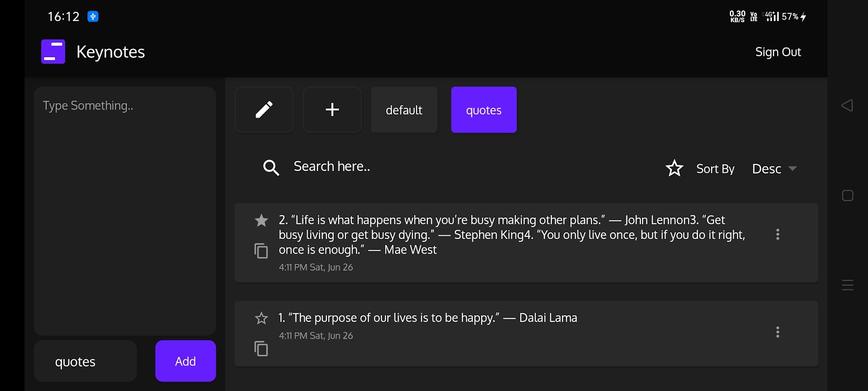The width and height of the screenshot is (868, 391).
Task: Click the plus icon to add category
Action: click(x=332, y=109)
